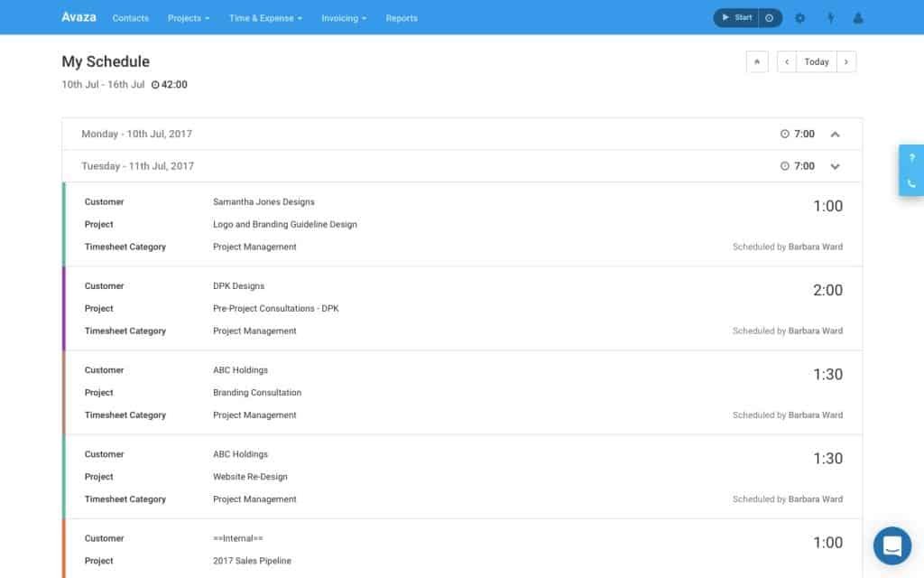Viewport: 924px width, 578px height.
Task: Open the Reports section
Action: click(401, 17)
